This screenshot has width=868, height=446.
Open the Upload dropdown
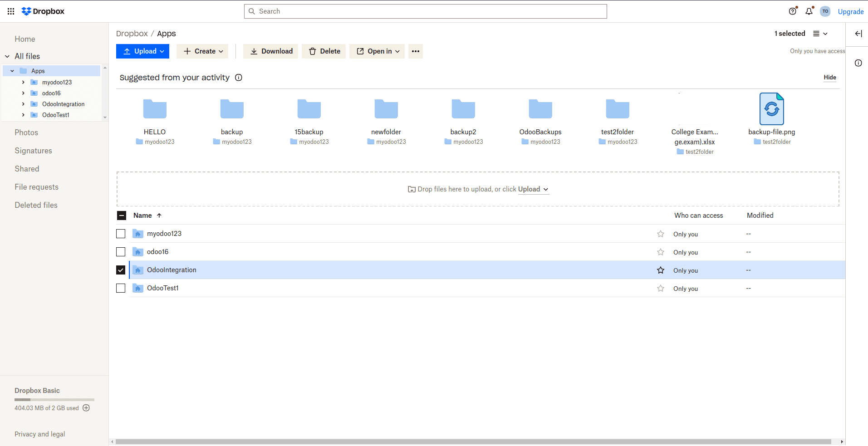[x=142, y=51]
